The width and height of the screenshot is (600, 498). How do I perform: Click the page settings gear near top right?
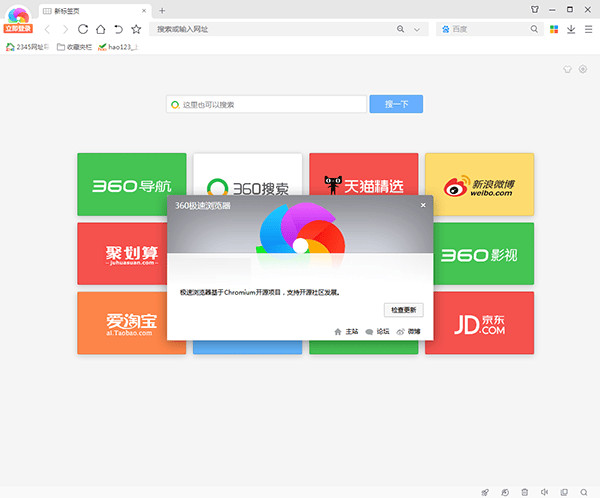(583, 69)
